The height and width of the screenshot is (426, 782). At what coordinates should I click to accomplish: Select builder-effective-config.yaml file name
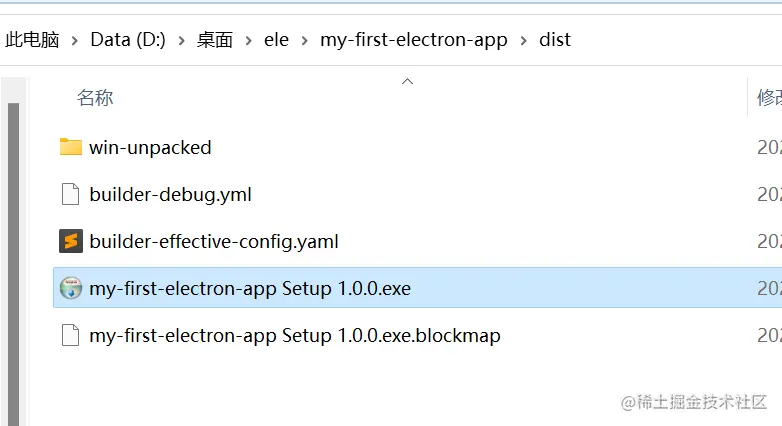(x=213, y=241)
